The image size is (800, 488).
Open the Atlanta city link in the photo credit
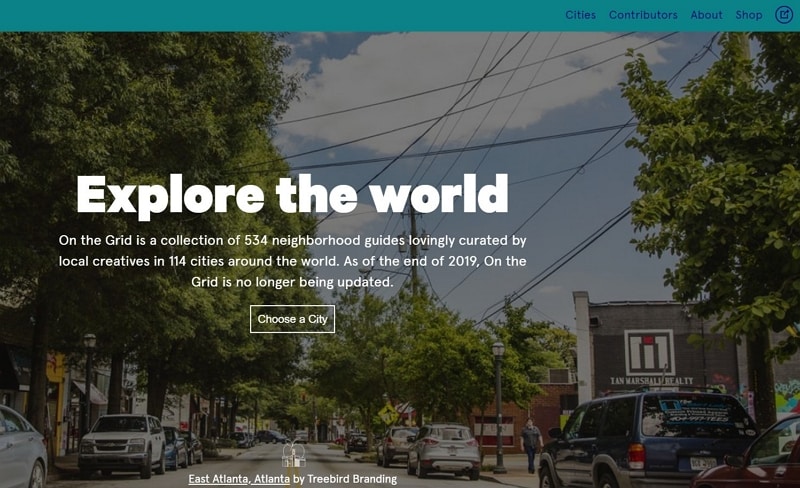pyautogui.click(x=272, y=479)
